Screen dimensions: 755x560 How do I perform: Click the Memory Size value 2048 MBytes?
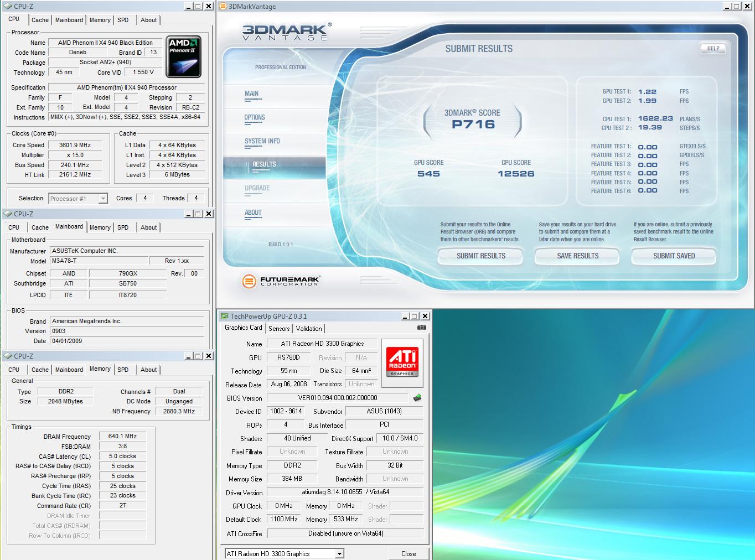(x=65, y=402)
